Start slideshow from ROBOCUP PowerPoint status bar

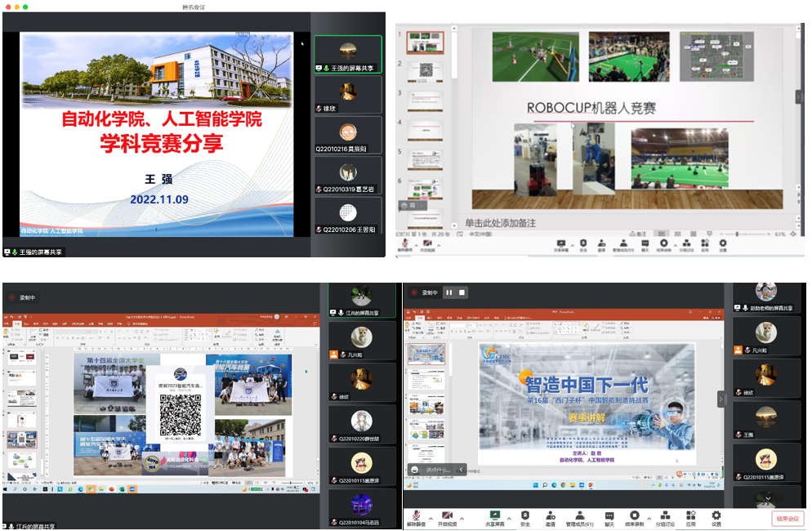709,234
